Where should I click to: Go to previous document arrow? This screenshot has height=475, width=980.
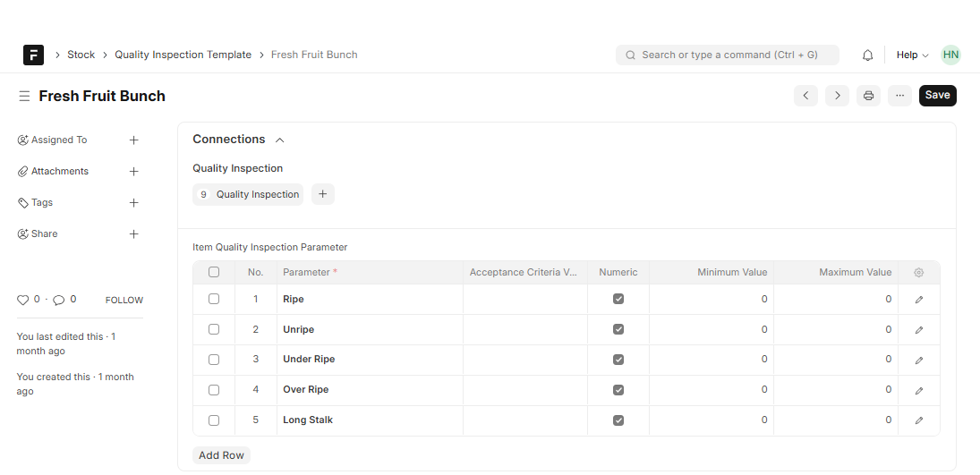[805, 96]
